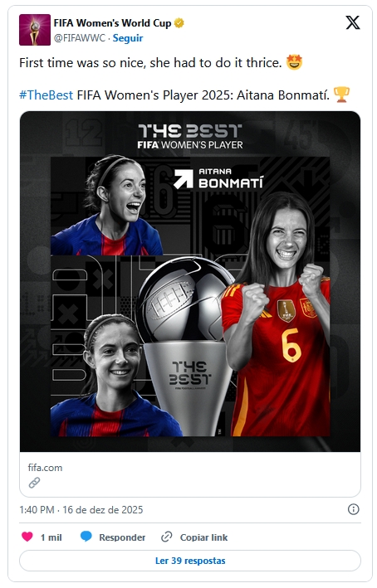377x588 pixels.
Task: Click the Copiar link text
Action: click(204, 537)
